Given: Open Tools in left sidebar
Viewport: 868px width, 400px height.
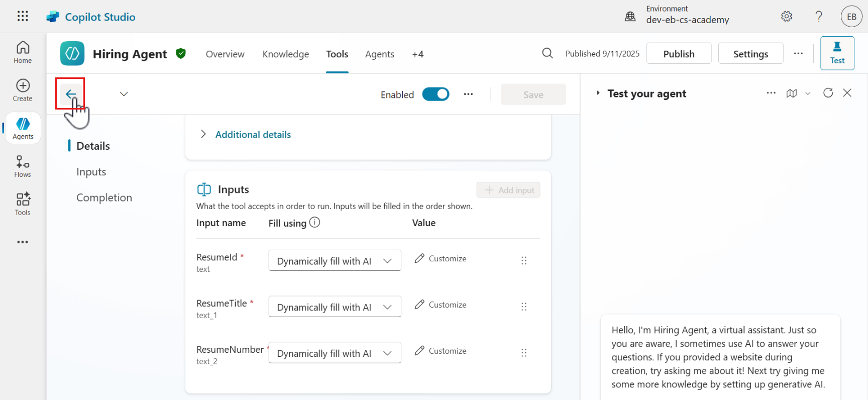Looking at the screenshot, I should 23,204.
